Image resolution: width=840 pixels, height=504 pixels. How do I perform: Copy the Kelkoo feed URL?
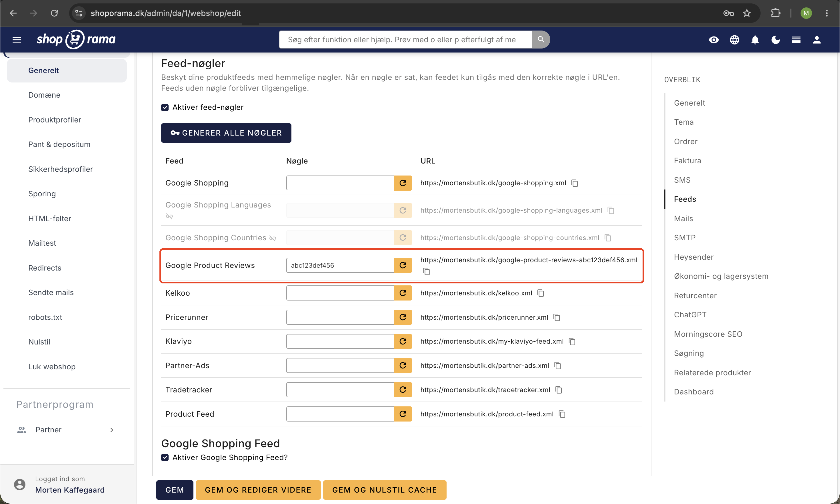coord(541,293)
